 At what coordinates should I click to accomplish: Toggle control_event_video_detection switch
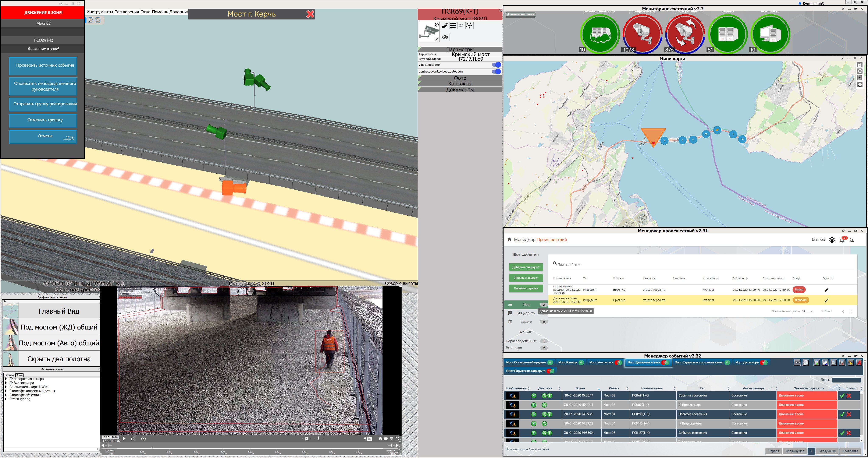[x=496, y=71]
